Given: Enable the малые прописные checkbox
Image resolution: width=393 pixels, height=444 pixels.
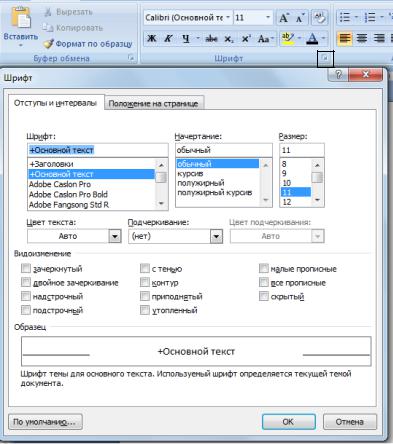Looking at the screenshot, I should pyautogui.click(x=264, y=268).
